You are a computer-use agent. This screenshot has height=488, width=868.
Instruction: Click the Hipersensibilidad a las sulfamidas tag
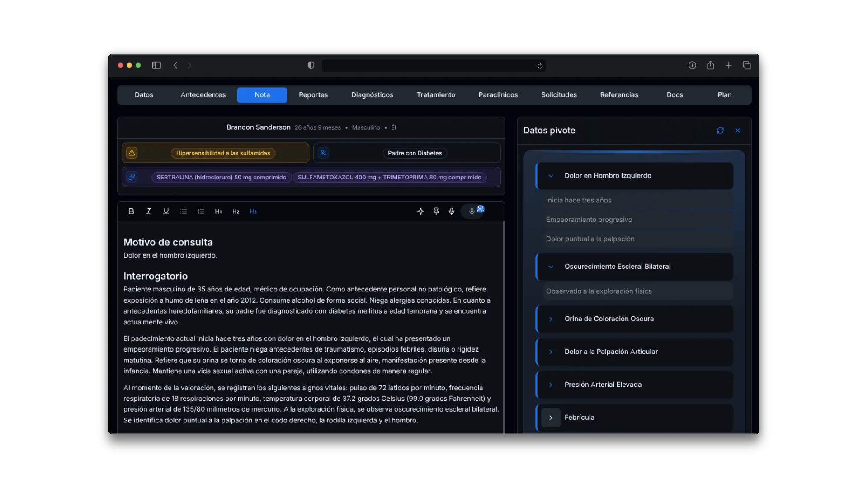pos(223,153)
